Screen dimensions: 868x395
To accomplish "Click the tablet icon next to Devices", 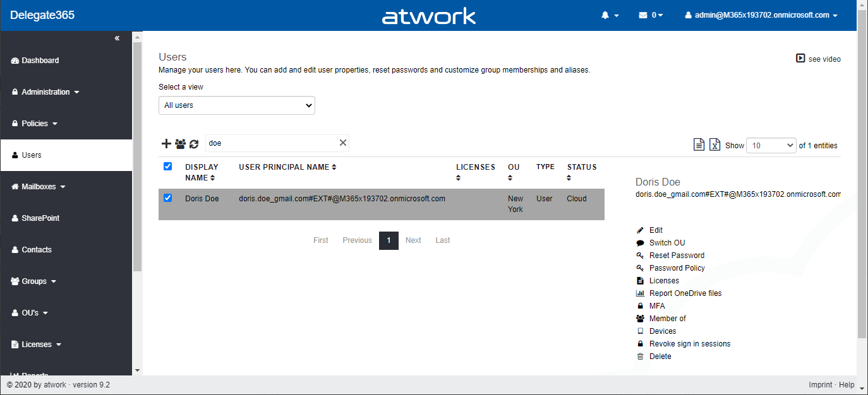I will click(640, 331).
